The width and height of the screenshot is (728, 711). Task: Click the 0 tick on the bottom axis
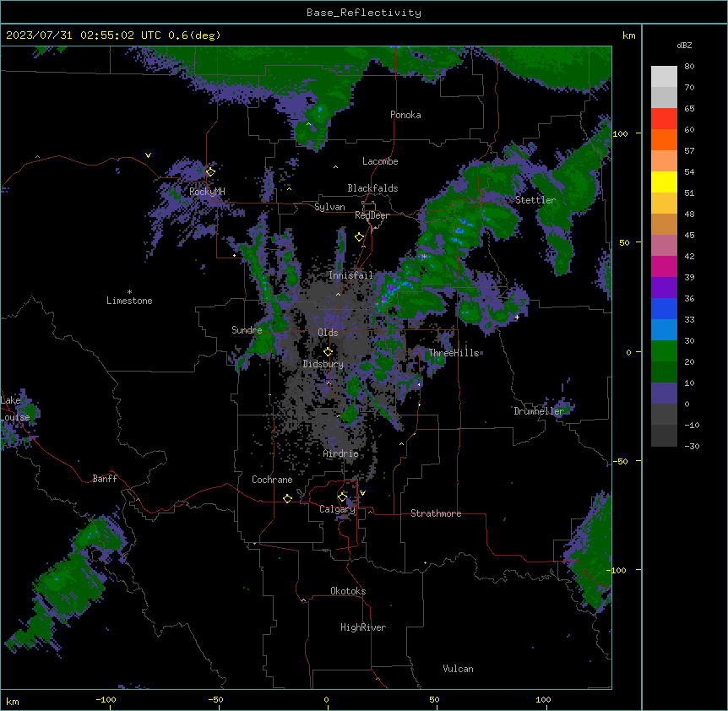click(326, 700)
